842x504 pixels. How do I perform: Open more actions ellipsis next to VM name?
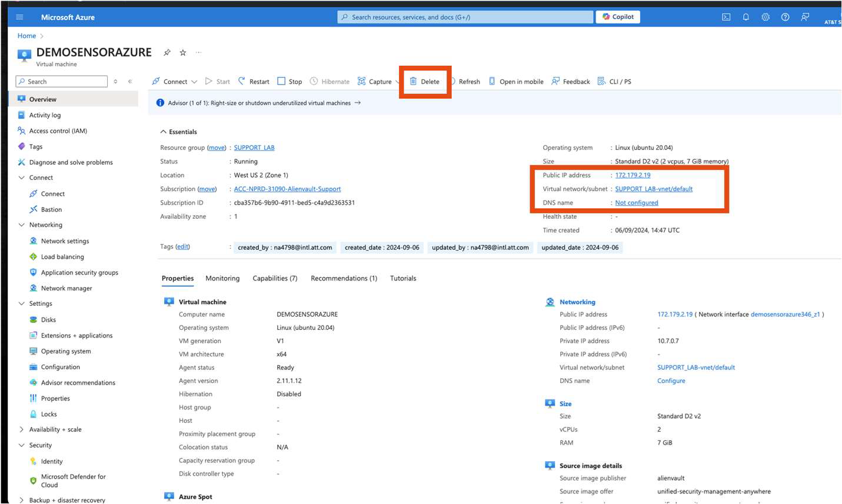[198, 52]
